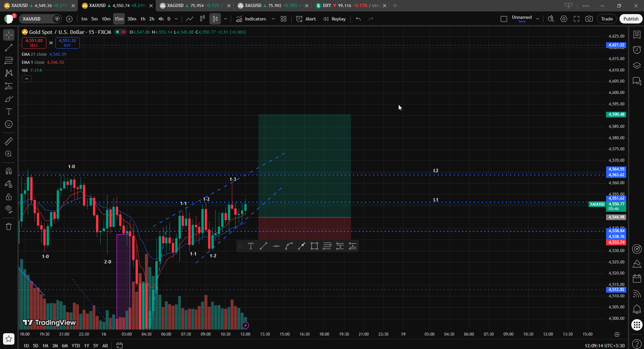Screen dimensions: 644x349
Task: Open the Alert creation dialog
Action: point(306,19)
